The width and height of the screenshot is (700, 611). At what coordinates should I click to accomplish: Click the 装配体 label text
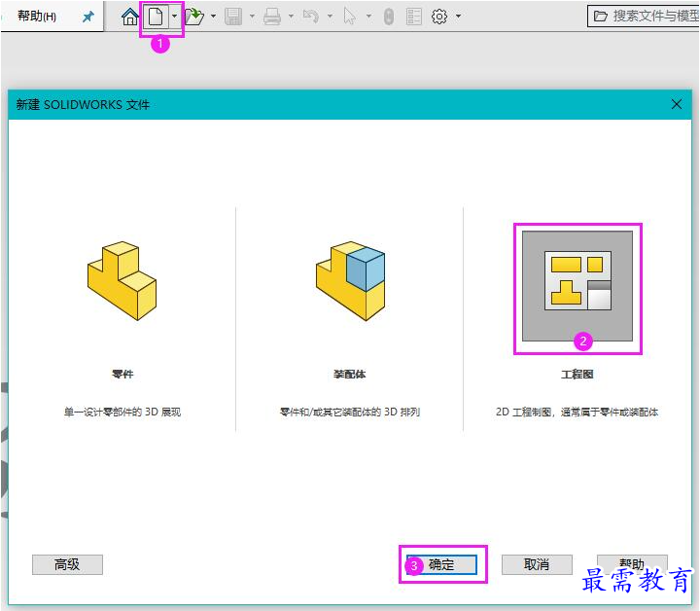(x=350, y=374)
